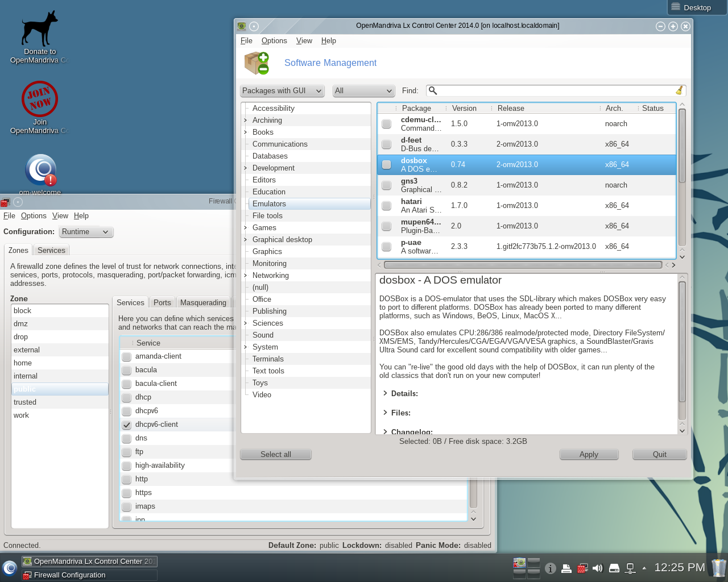Switch to the top Services tab beside Zones
Image resolution: width=728 pixels, height=582 pixels.
tap(51, 250)
